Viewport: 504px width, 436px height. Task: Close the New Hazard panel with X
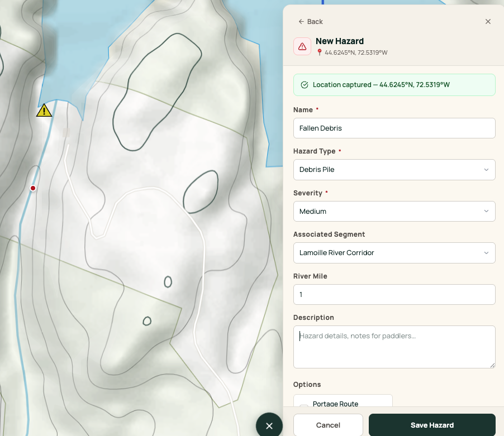coord(488,22)
